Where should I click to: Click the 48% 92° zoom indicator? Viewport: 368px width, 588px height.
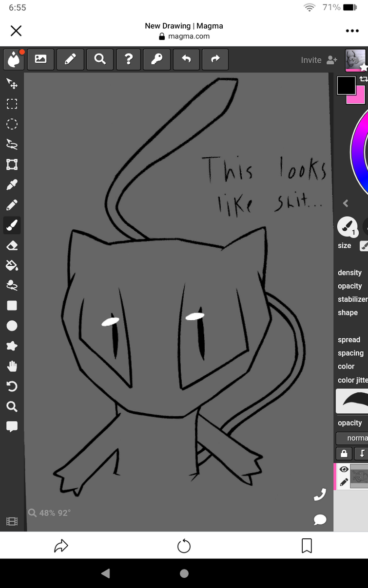(49, 513)
